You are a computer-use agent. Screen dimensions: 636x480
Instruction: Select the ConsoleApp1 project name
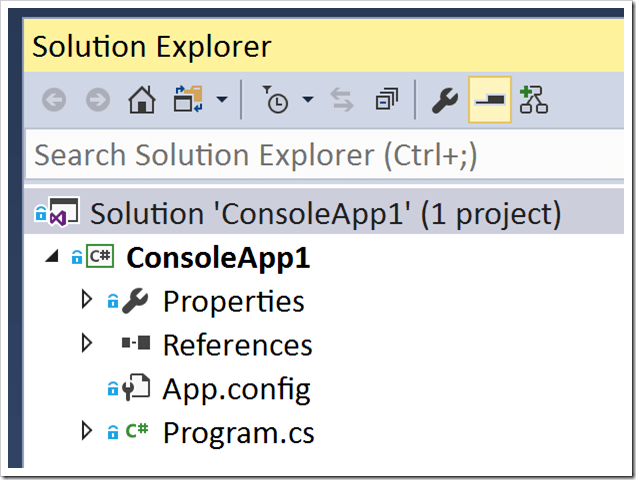click(x=218, y=258)
